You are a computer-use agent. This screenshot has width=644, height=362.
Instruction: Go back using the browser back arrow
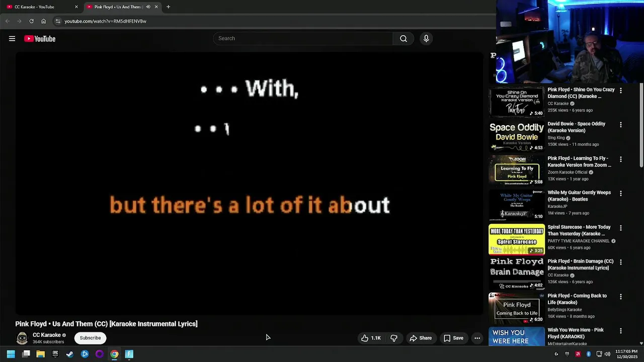7,21
